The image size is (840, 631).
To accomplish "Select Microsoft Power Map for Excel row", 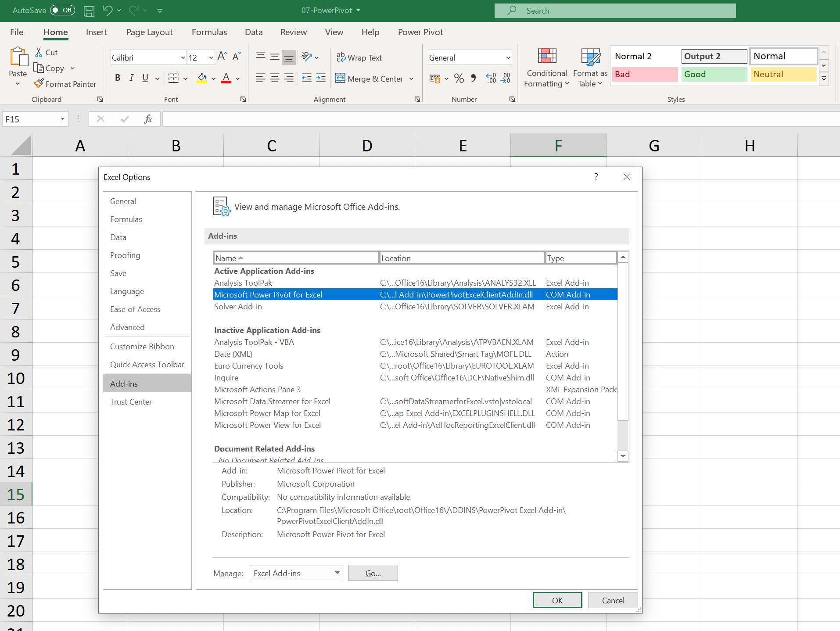I will [415, 413].
